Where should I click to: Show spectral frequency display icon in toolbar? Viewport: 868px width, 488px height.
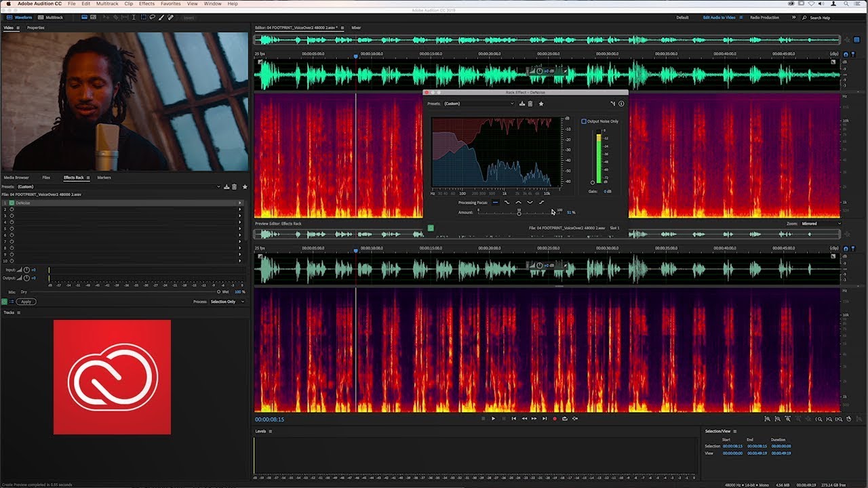(x=84, y=18)
